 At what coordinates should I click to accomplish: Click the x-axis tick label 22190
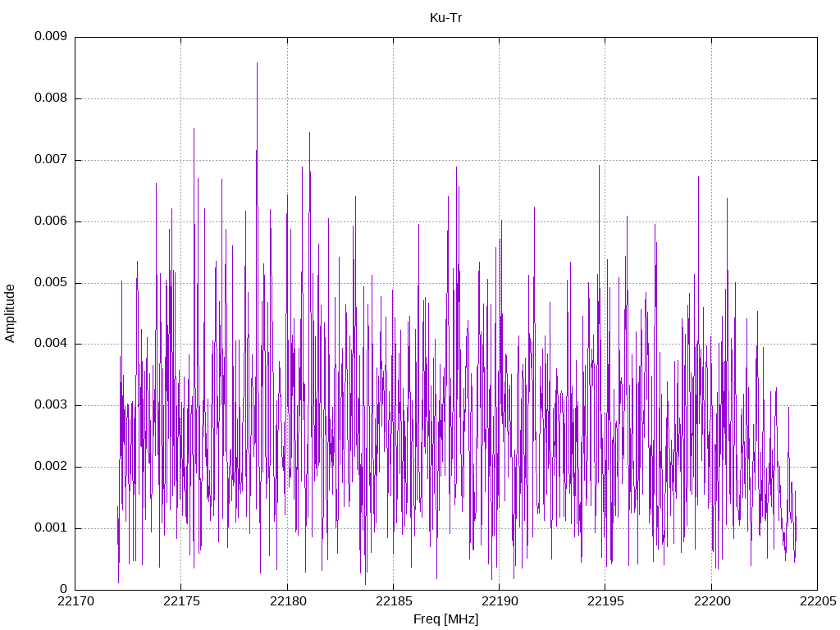(500, 601)
